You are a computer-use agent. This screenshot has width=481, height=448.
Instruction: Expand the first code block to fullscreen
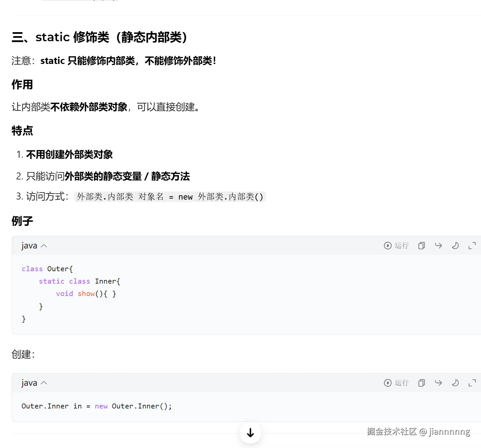(472, 245)
